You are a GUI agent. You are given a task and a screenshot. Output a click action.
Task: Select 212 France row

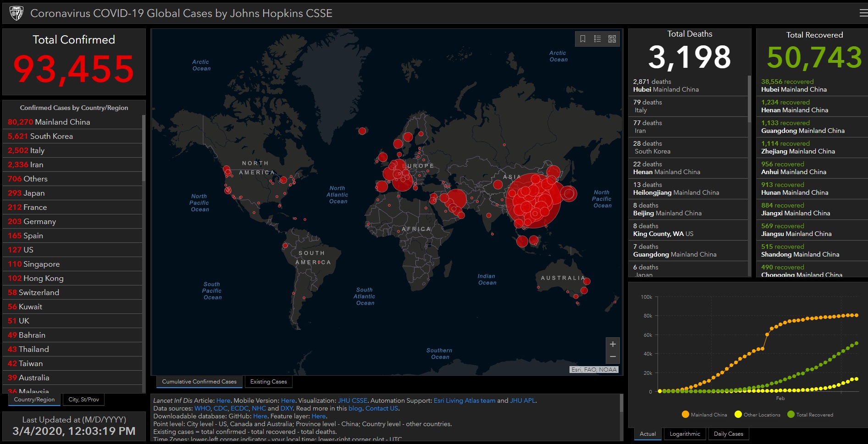(x=72, y=207)
